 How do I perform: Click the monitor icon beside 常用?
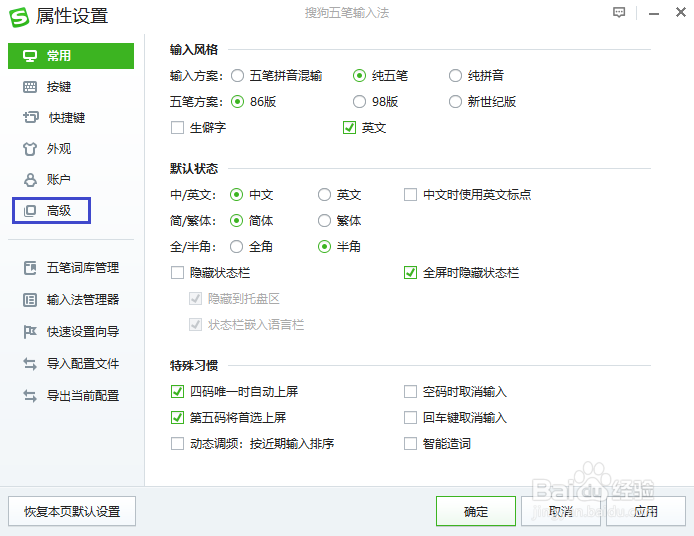[x=30, y=56]
